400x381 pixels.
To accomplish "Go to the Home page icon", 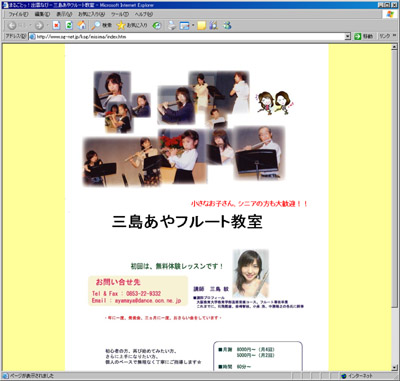I will [x=81, y=25].
